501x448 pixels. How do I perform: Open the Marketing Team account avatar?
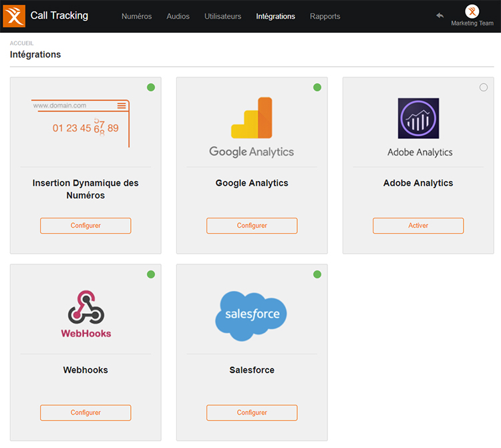click(x=472, y=11)
